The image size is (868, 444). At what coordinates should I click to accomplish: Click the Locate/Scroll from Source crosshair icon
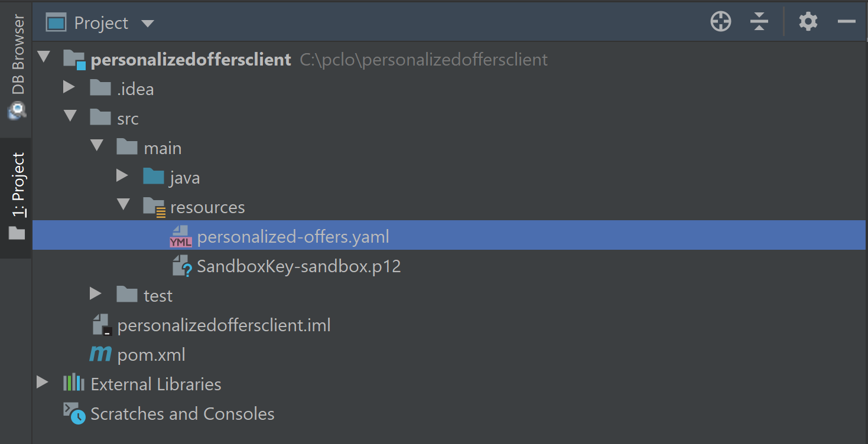pyautogui.click(x=720, y=22)
